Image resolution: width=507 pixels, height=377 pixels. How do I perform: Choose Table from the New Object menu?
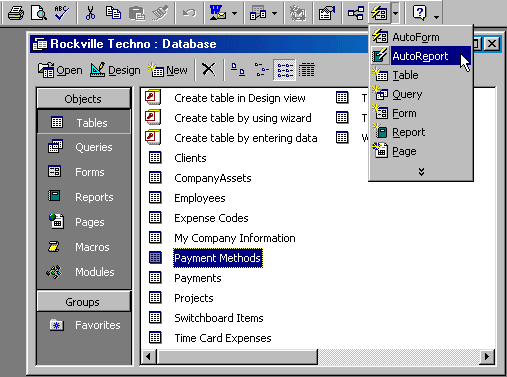click(x=421, y=75)
